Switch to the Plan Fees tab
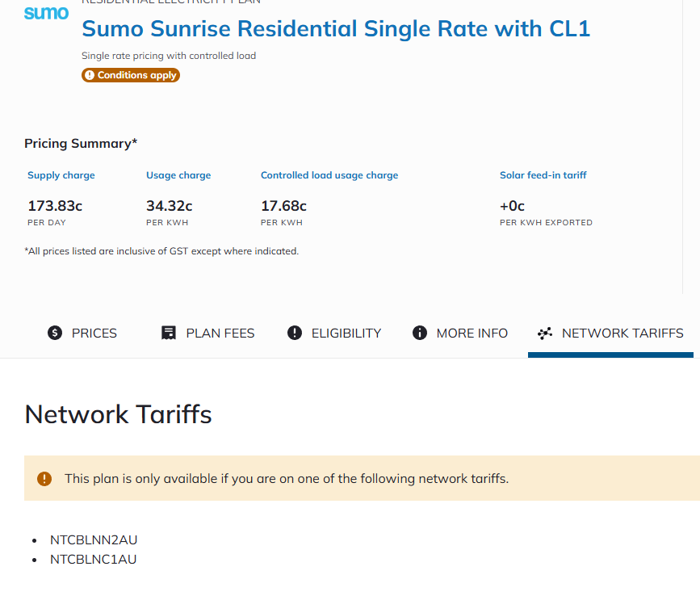 point(208,333)
